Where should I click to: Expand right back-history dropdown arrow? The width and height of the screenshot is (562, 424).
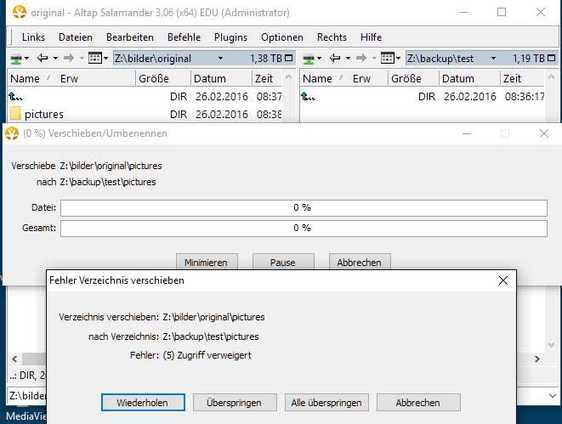click(348, 58)
